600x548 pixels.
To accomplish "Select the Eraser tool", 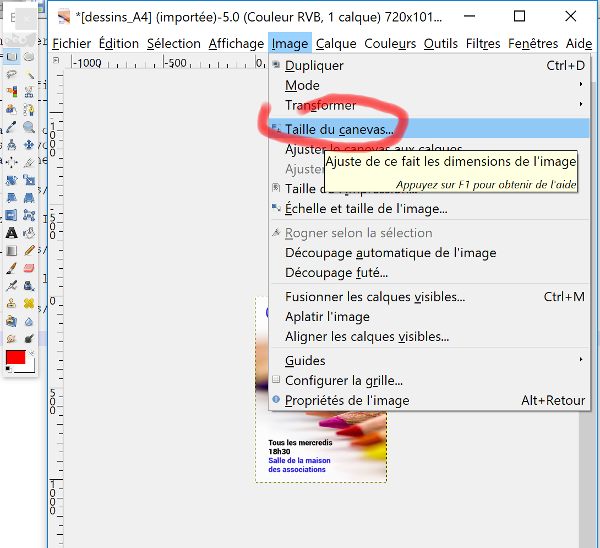I will tap(29, 268).
